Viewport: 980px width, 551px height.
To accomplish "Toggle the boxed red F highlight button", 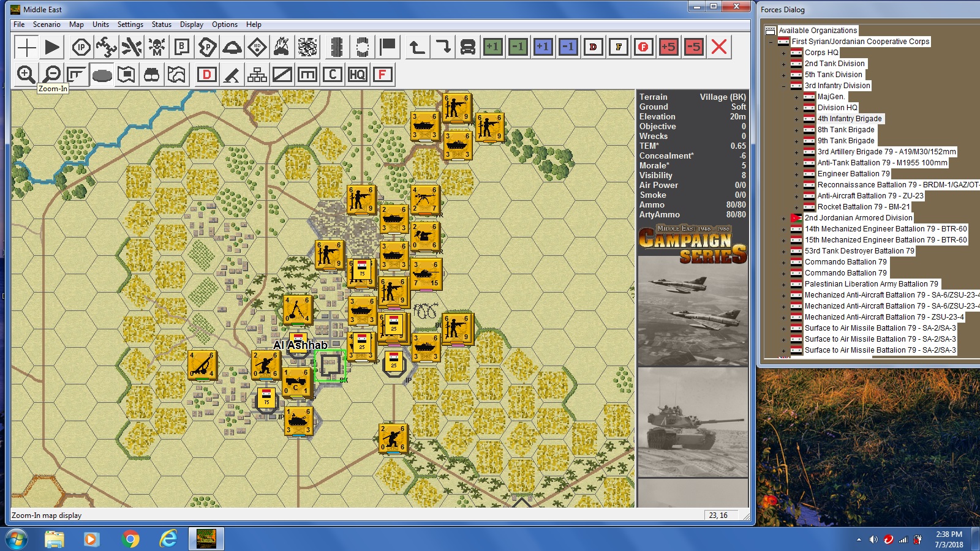I will point(382,75).
